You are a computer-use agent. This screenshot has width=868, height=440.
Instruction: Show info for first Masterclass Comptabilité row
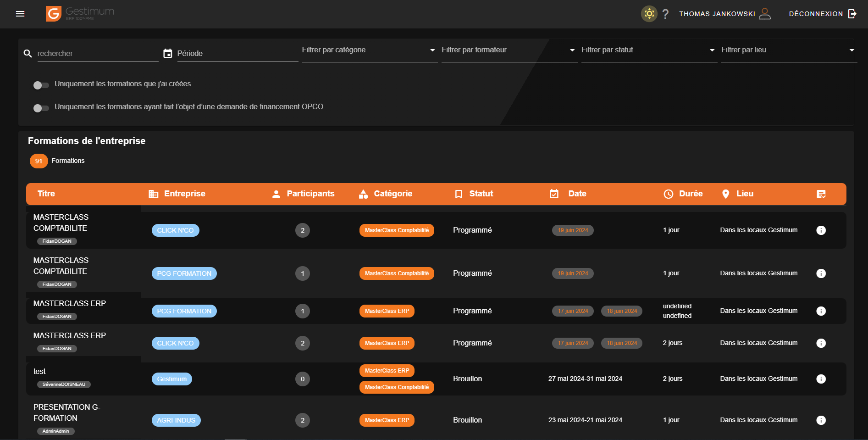(821, 230)
